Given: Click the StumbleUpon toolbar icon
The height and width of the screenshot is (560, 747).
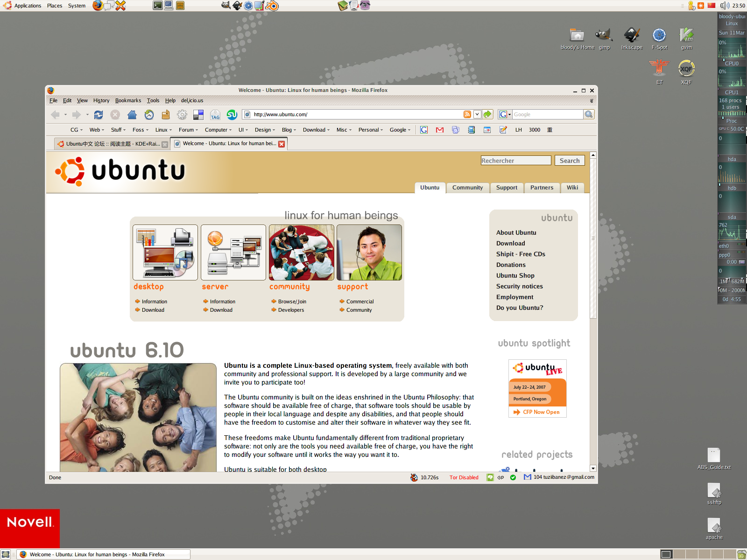Looking at the screenshot, I should coord(232,115).
